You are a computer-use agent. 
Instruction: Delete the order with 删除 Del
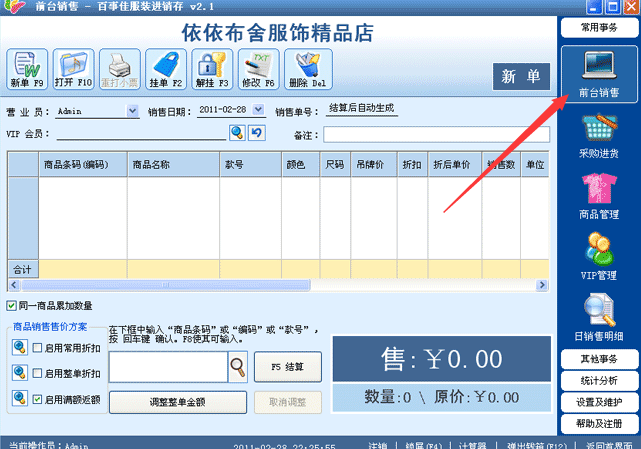308,69
